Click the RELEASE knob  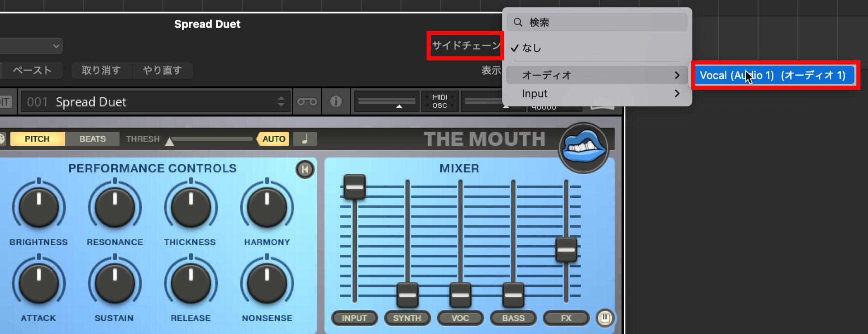coord(191,283)
